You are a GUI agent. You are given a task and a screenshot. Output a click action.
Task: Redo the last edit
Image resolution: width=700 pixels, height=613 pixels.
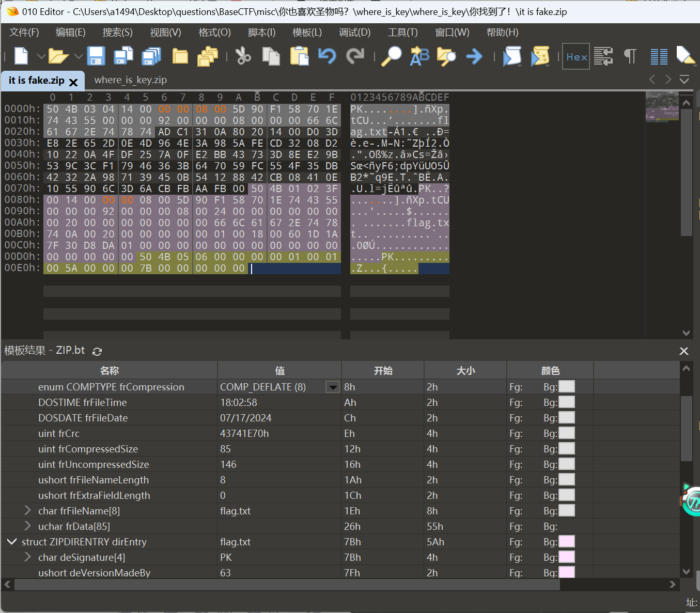pos(355,56)
